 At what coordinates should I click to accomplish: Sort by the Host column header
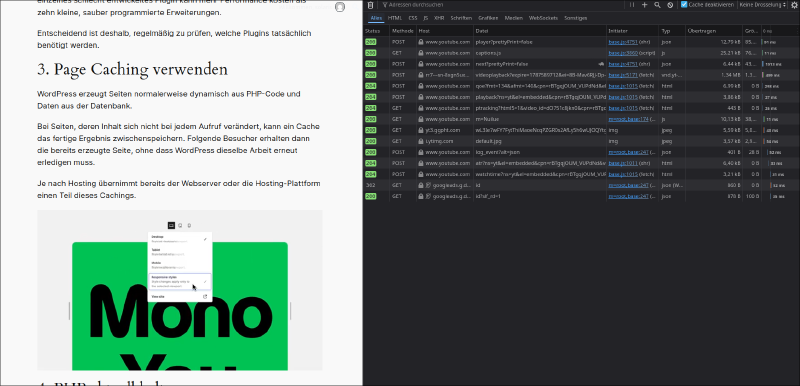point(444,31)
